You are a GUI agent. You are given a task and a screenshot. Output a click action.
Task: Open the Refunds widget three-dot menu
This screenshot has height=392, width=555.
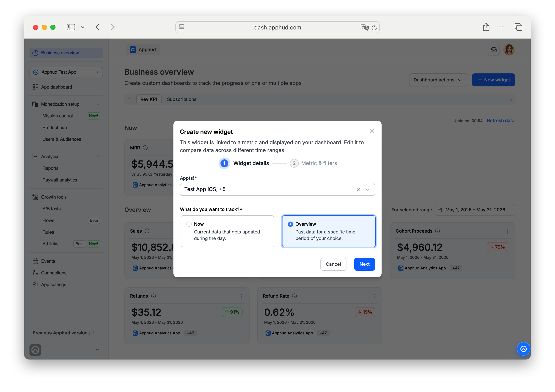coord(242,296)
